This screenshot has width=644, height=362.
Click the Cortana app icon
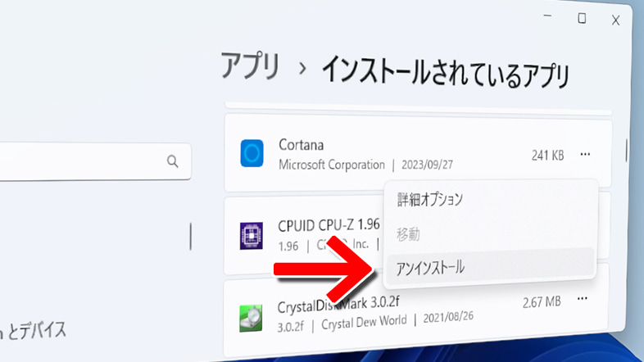pos(252,153)
